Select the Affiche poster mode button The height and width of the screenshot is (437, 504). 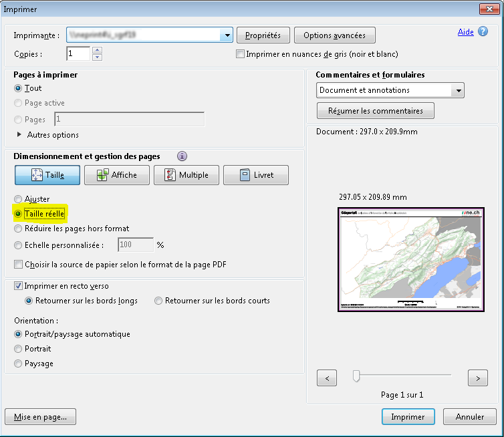tap(117, 175)
